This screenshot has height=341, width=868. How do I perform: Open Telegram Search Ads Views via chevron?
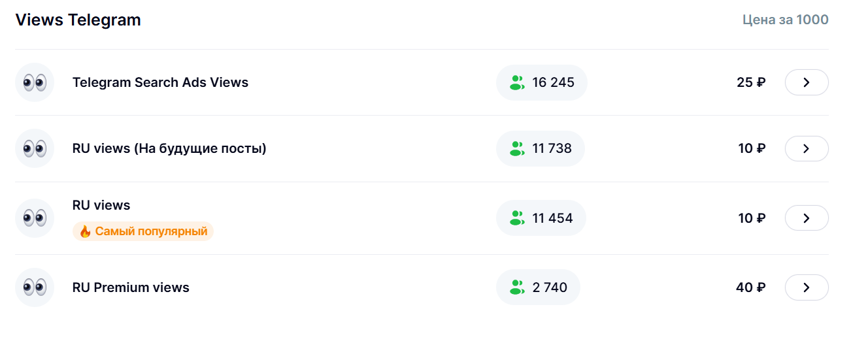point(807,82)
